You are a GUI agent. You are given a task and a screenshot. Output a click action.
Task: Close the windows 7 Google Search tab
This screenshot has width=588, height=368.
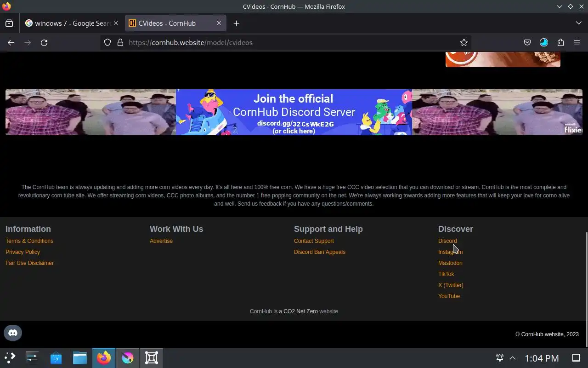coord(116,23)
